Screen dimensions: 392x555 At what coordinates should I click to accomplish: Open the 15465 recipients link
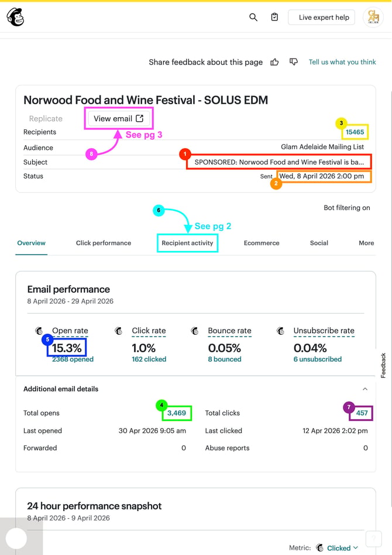click(355, 132)
